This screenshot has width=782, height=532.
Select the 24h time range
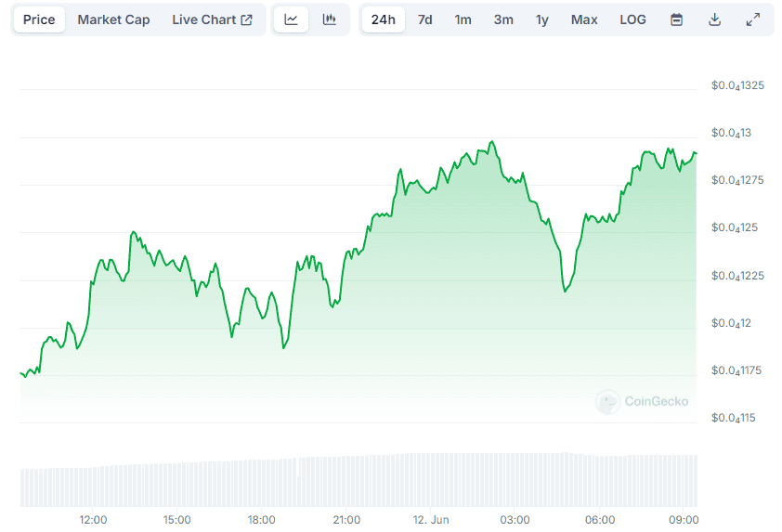click(x=383, y=19)
